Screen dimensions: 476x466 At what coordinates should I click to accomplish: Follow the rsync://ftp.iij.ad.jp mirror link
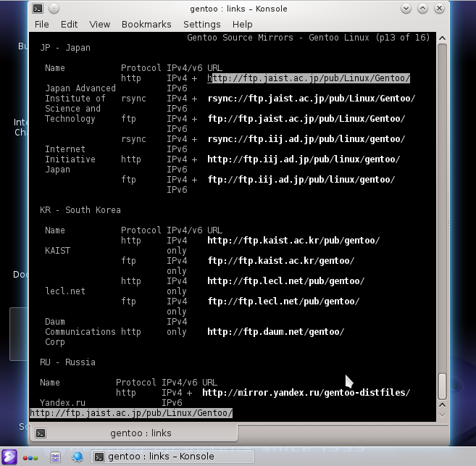click(306, 139)
